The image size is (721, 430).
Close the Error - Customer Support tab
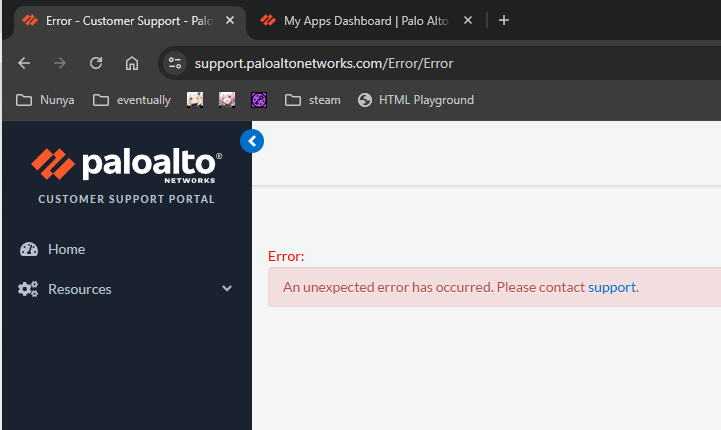click(x=230, y=20)
